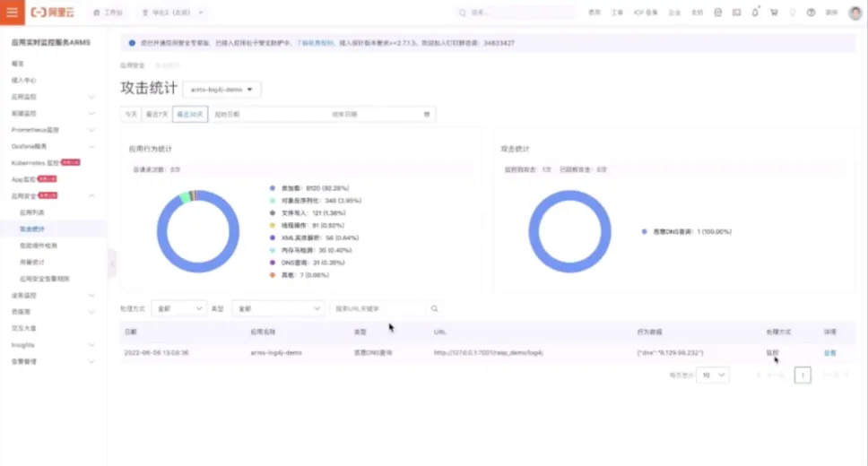The width and height of the screenshot is (868, 466).
Task: Toggle 线程操作 legend item
Action: [308, 225]
